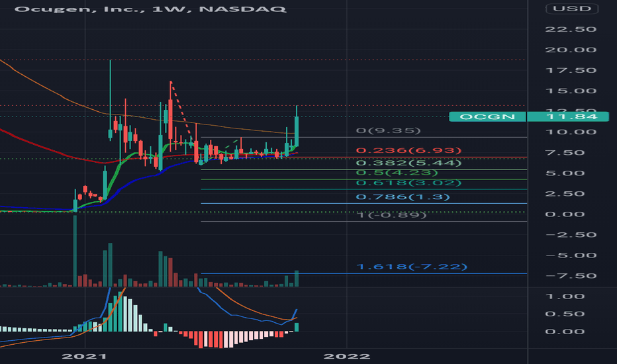Click the chart title Ocugen, Inc., 1W, NASDAQ
The height and width of the screenshot is (364, 617).
point(150,9)
